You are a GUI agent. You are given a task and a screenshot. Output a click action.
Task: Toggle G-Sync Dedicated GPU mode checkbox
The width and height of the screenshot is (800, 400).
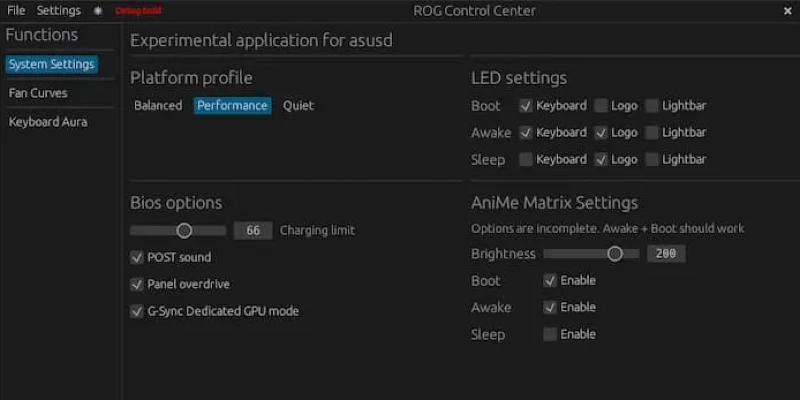(136, 311)
